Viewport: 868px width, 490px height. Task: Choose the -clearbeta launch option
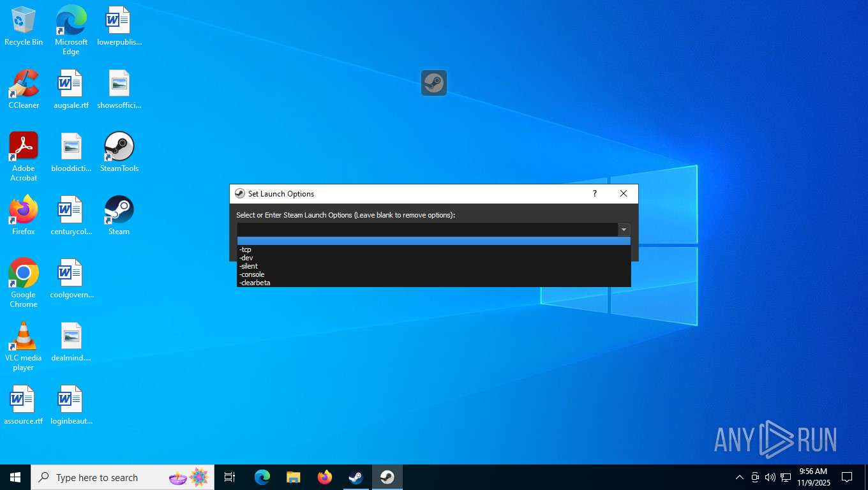(434, 283)
